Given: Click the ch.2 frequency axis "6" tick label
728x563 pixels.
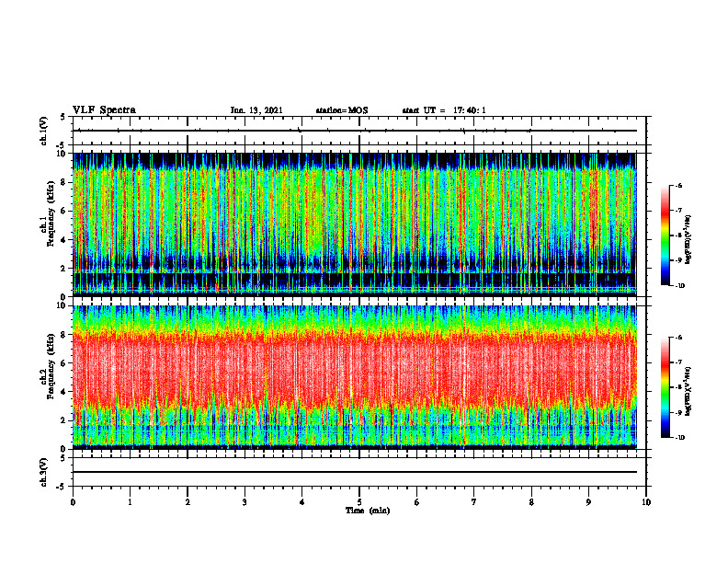Looking at the screenshot, I should pyautogui.click(x=63, y=363).
